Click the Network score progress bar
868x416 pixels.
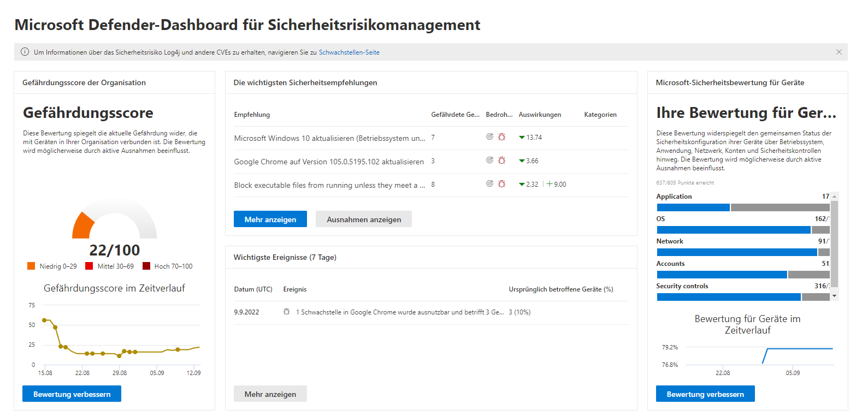click(x=743, y=252)
